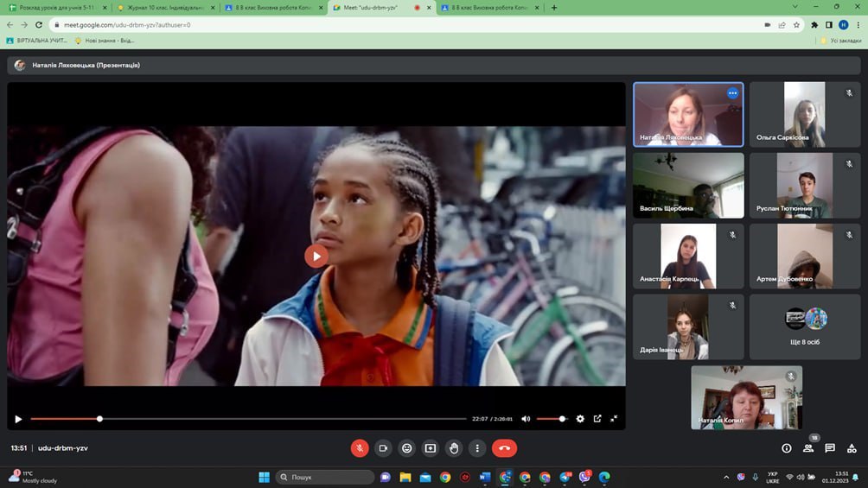Toggle the camera button in Meet controls
The image size is (868, 488).
pyautogui.click(x=383, y=448)
